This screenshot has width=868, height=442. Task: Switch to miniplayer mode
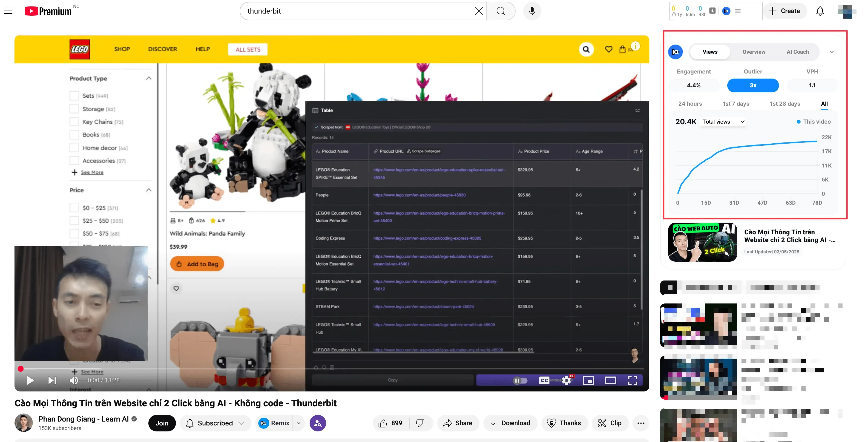[588, 380]
